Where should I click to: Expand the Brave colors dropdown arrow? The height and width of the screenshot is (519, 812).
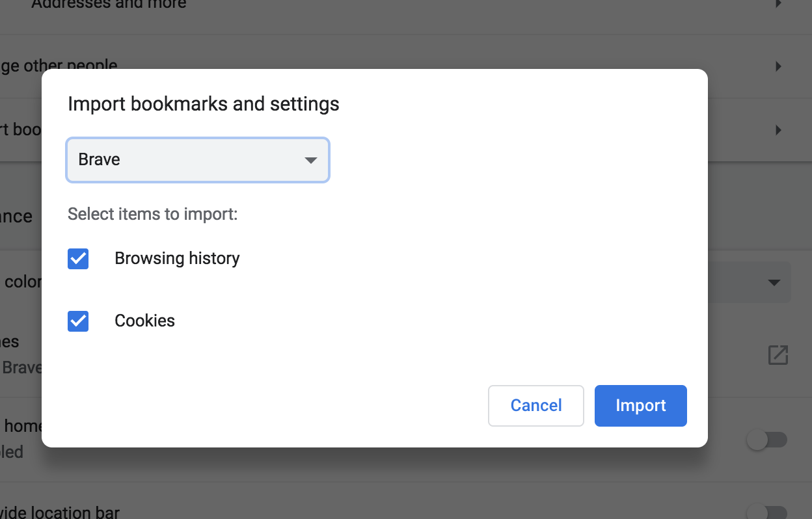(774, 283)
